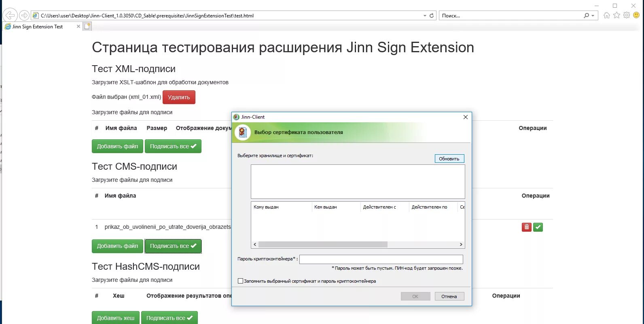The height and width of the screenshot is (324, 644).
Task: Click the Отмена button in dialog
Action: click(449, 296)
